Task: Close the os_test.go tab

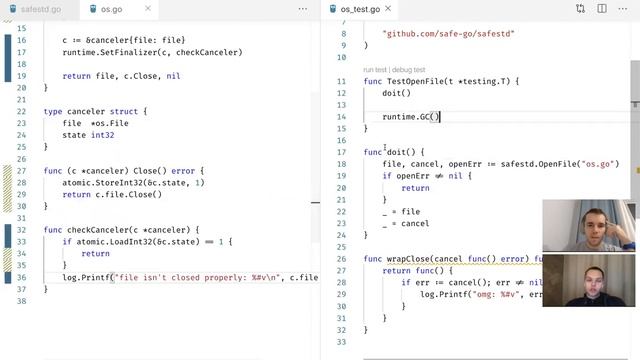Action: click(x=388, y=8)
